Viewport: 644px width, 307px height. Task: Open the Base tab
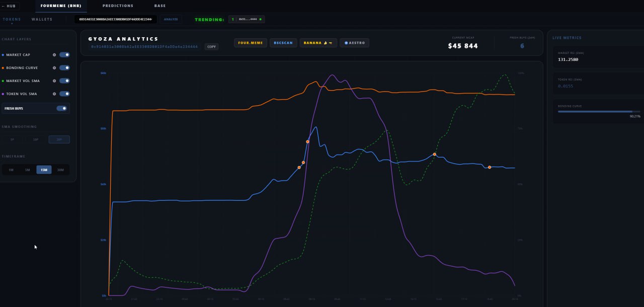(160, 6)
